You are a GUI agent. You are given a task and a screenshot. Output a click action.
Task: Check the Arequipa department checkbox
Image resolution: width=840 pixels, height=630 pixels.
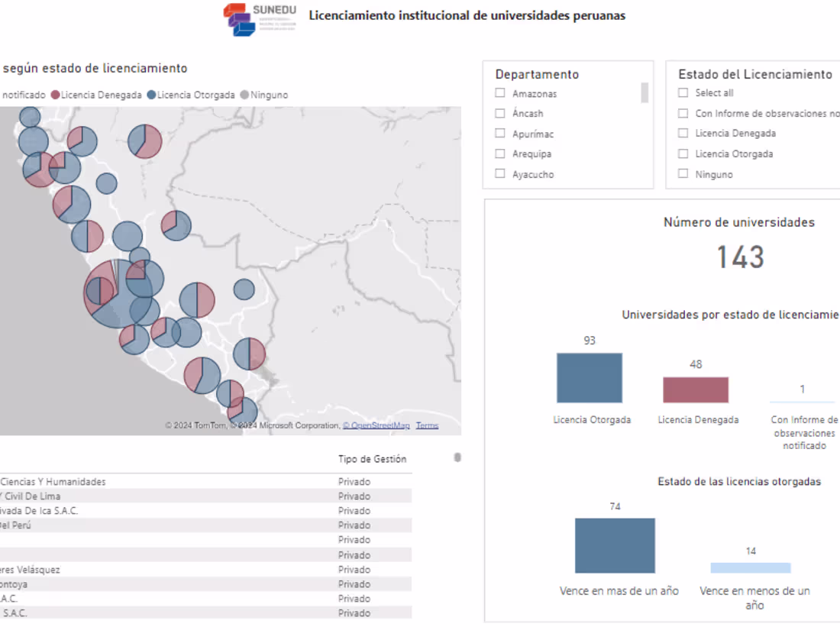click(x=500, y=153)
